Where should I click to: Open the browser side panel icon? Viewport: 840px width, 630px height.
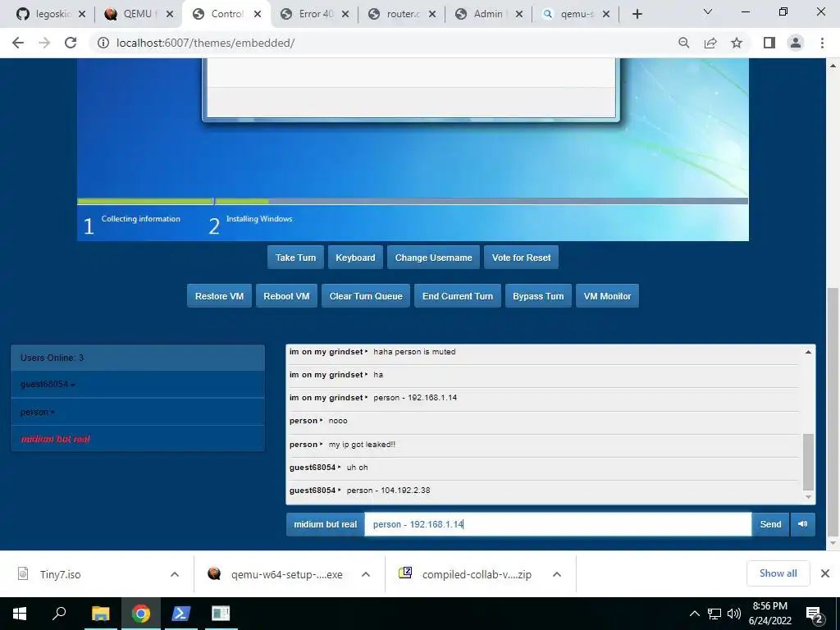769,43
